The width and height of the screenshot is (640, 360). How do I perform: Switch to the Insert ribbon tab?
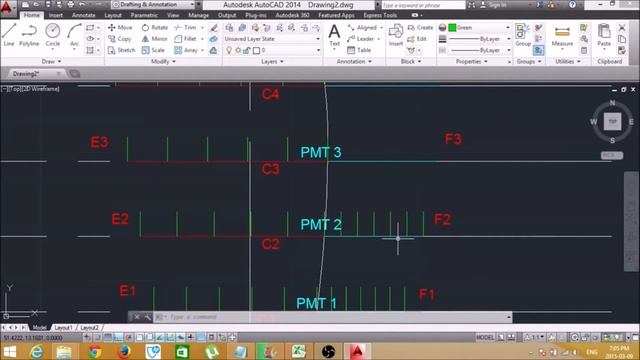pyautogui.click(x=56, y=15)
